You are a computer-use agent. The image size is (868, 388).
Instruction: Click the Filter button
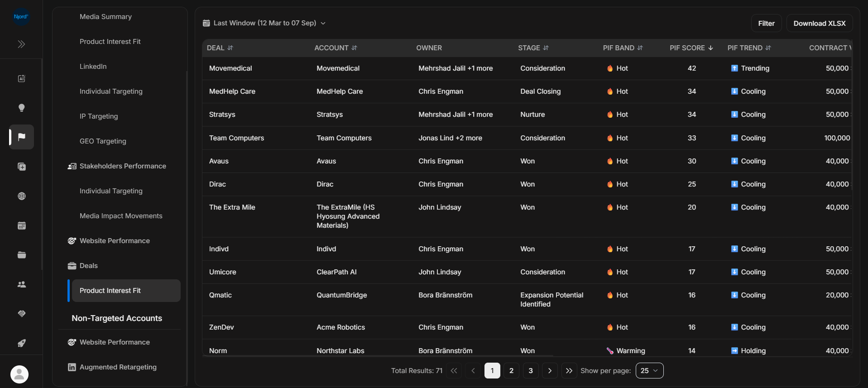pyautogui.click(x=767, y=24)
